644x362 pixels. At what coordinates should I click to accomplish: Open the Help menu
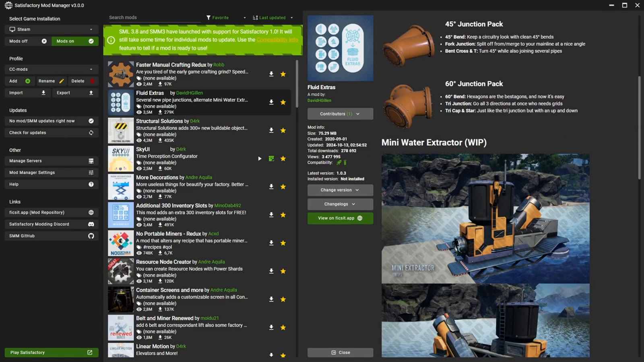[52, 184]
